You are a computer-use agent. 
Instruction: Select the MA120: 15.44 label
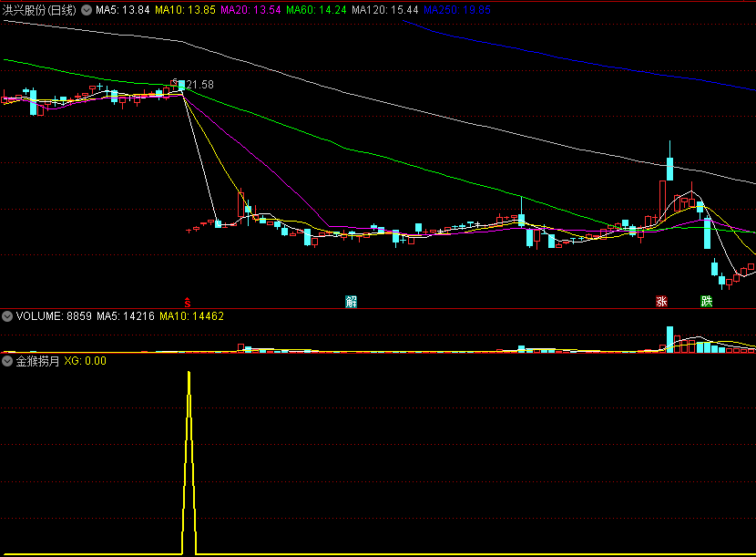(x=384, y=10)
